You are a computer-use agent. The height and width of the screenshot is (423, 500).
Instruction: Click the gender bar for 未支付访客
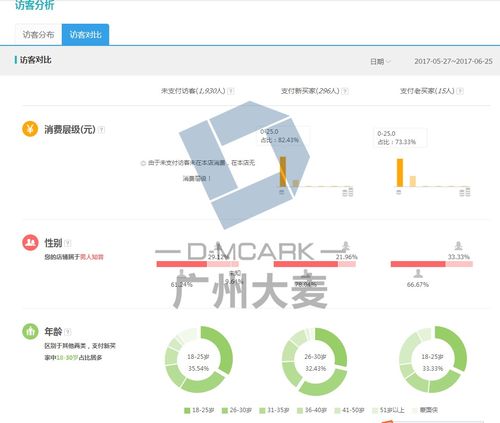click(x=198, y=264)
